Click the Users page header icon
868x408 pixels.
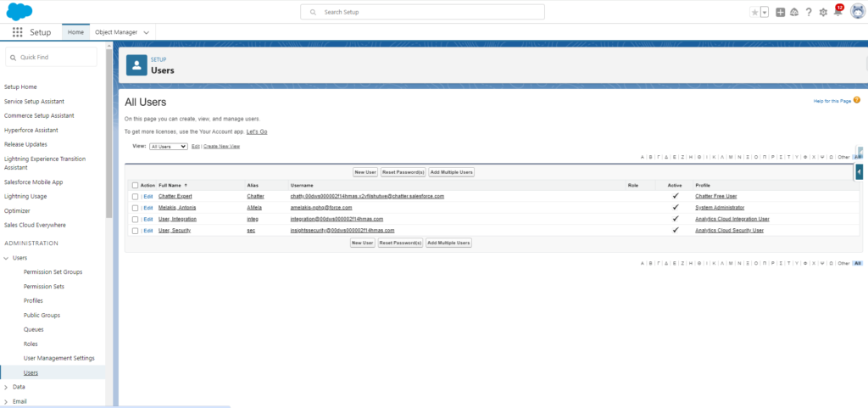click(136, 64)
